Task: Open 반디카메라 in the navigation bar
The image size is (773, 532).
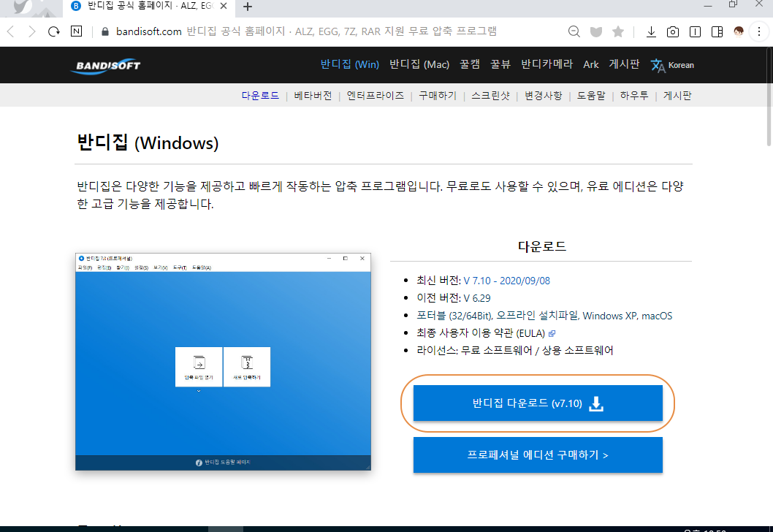Action: [x=547, y=64]
